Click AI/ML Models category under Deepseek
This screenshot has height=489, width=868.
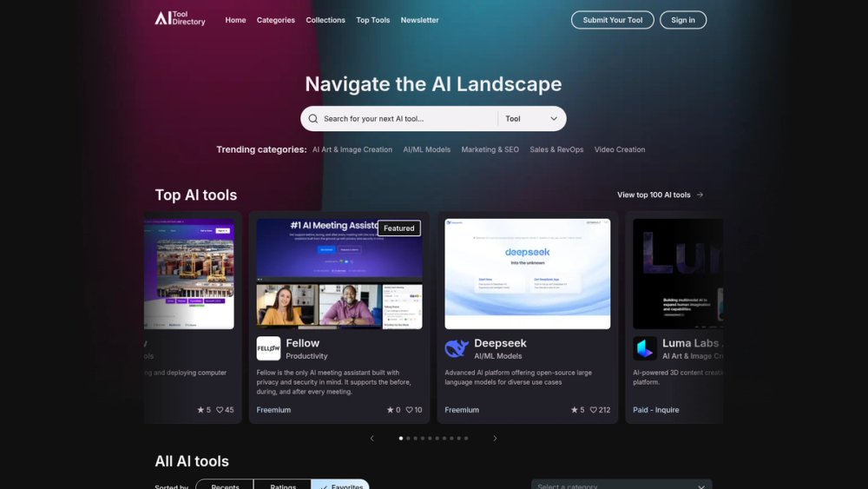pyautogui.click(x=497, y=356)
